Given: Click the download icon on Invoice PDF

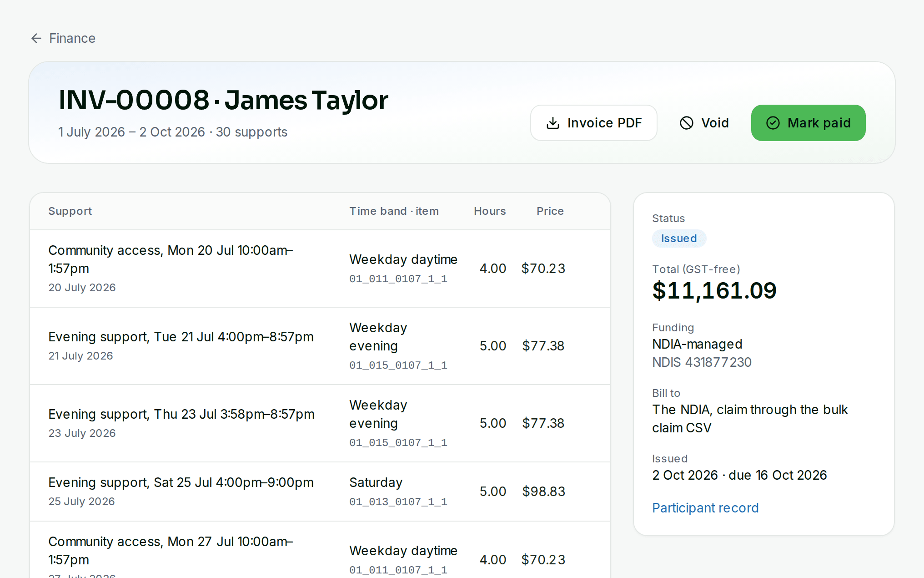Looking at the screenshot, I should pyautogui.click(x=552, y=123).
